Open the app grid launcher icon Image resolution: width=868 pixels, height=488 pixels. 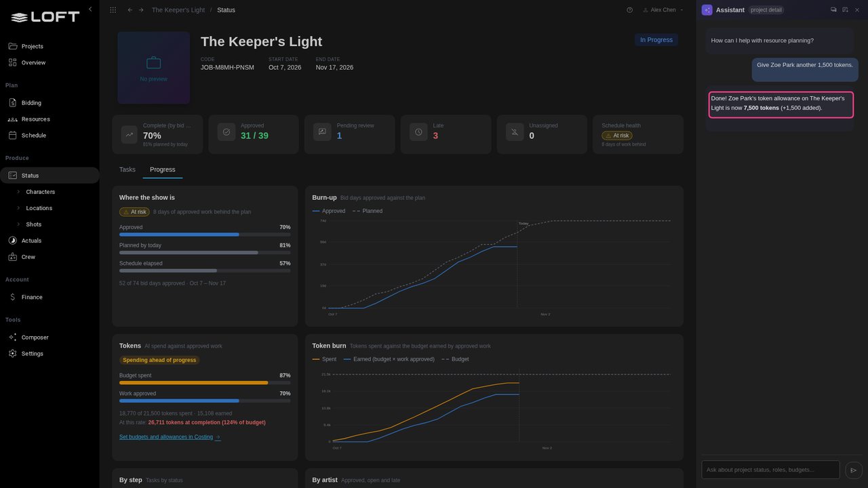click(x=113, y=10)
